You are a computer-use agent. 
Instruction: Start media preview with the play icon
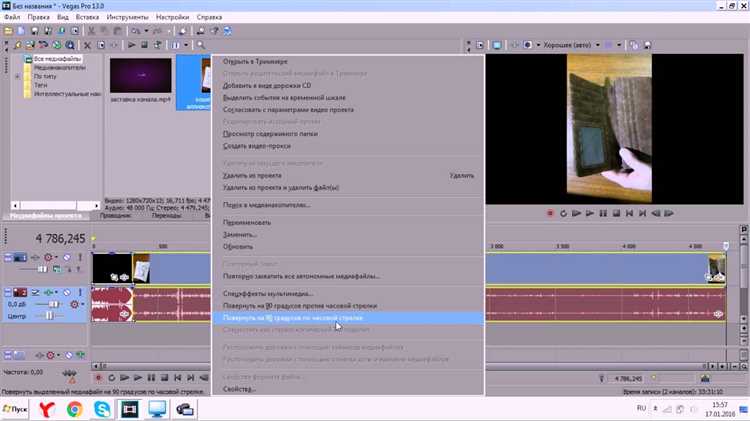pos(131,45)
